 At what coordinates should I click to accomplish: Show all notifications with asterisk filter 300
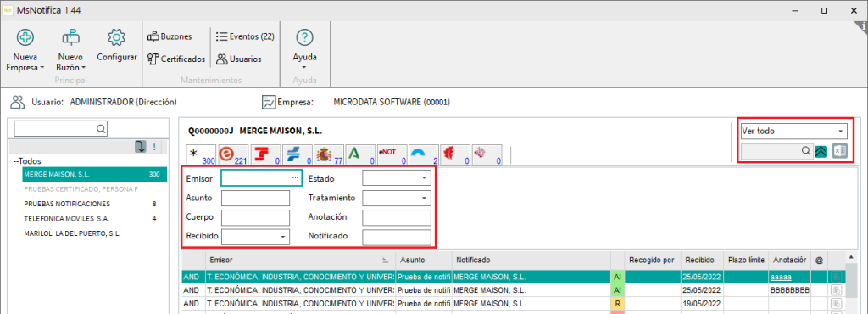pyautogui.click(x=202, y=154)
